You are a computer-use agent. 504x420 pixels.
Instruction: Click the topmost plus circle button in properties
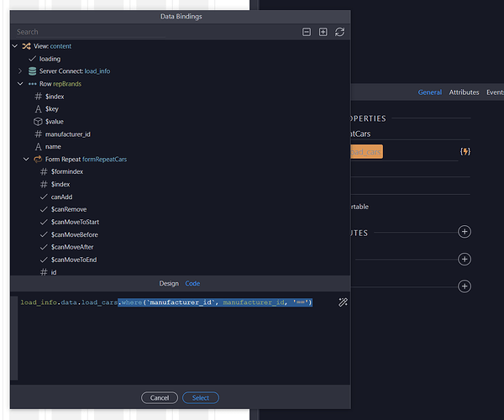tap(465, 232)
